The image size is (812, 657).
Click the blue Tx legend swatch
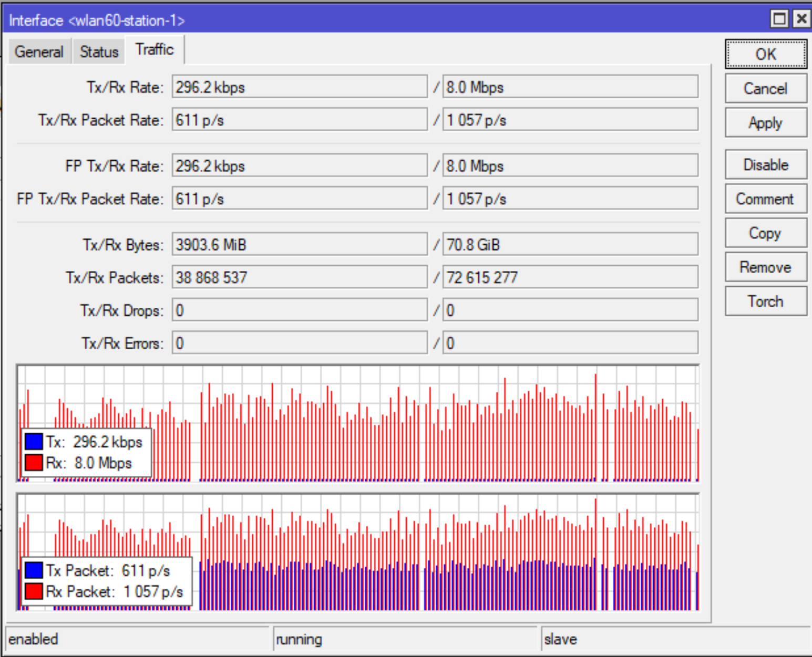(33, 441)
